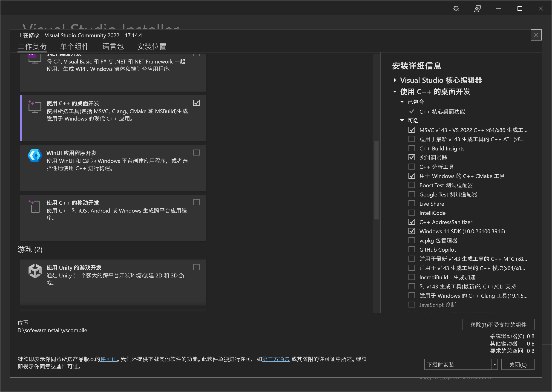This screenshot has height=392, width=552.
Task: Enable C++ Clang tools for Windows
Action: (412, 295)
